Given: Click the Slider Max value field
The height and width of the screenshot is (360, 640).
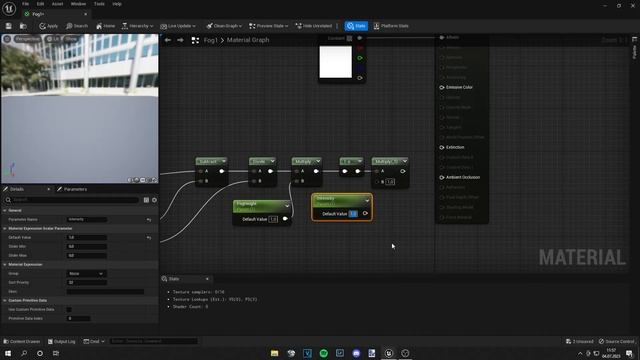Looking at the screenshot, I should tap(87, 255).
